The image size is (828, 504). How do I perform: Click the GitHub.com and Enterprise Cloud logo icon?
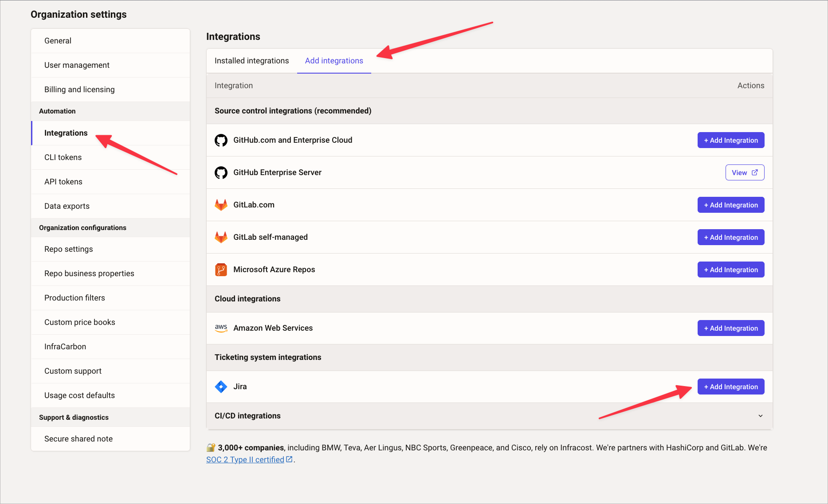pos(221,140)
